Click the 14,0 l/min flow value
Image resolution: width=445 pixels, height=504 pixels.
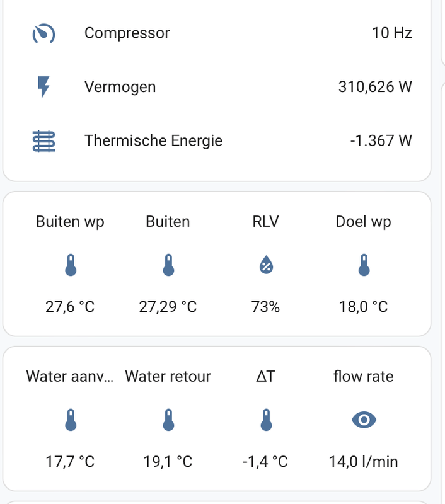[363, 461]
